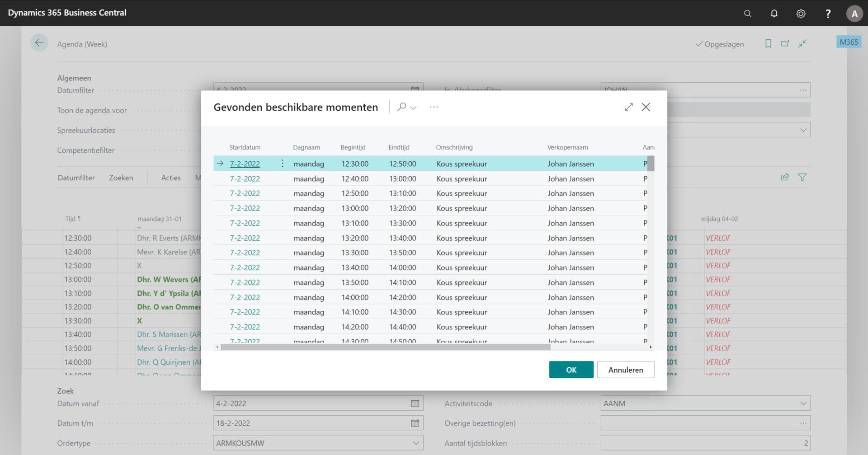Open the 7-2-2022 link at 14:20:00
Image resolution: width=868 pixels, height=455 pixels.
245,327
